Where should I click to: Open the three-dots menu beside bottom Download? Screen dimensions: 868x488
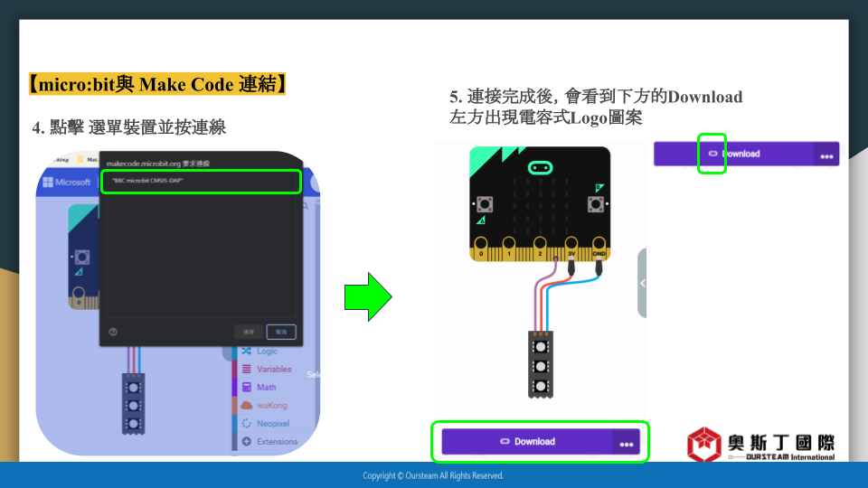point(626,443)
